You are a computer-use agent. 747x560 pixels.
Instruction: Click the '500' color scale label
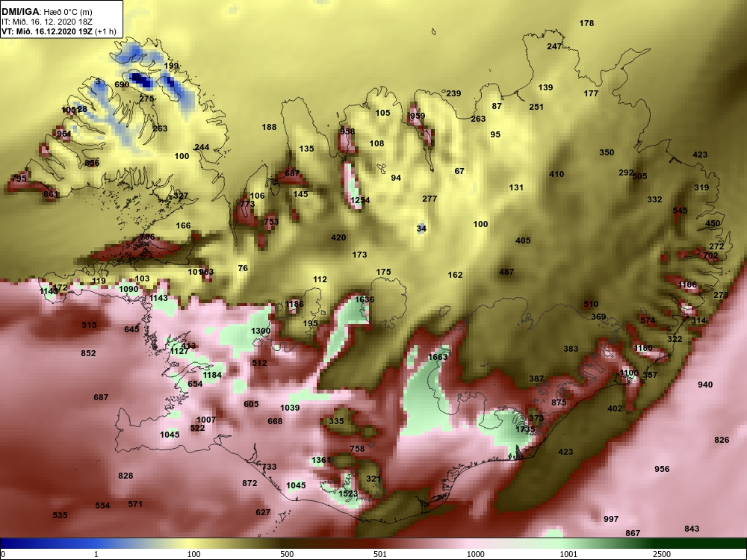click(x=287, y=554)
